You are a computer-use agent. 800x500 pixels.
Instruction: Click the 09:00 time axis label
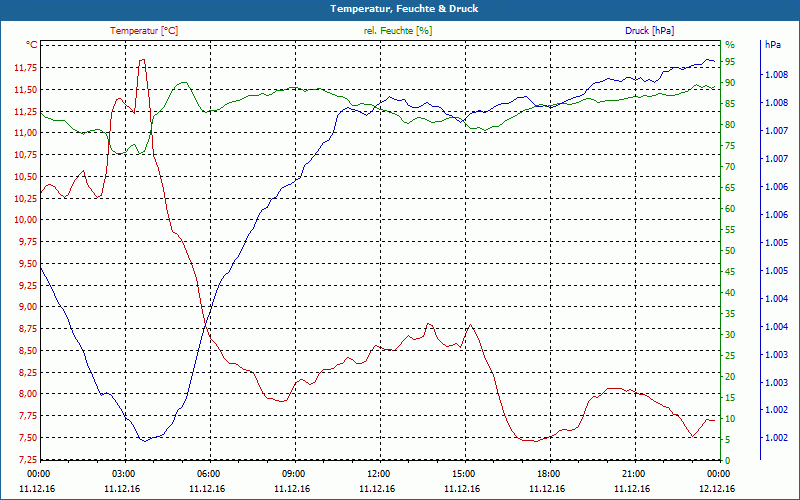[292, 473]
